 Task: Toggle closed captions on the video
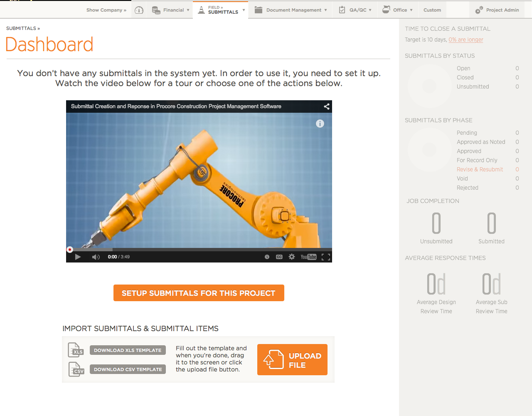(279, 257)
